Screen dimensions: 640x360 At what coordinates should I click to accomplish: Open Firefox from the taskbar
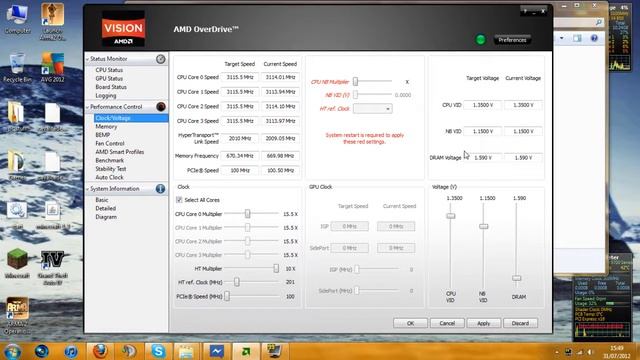tap(100, 351)
